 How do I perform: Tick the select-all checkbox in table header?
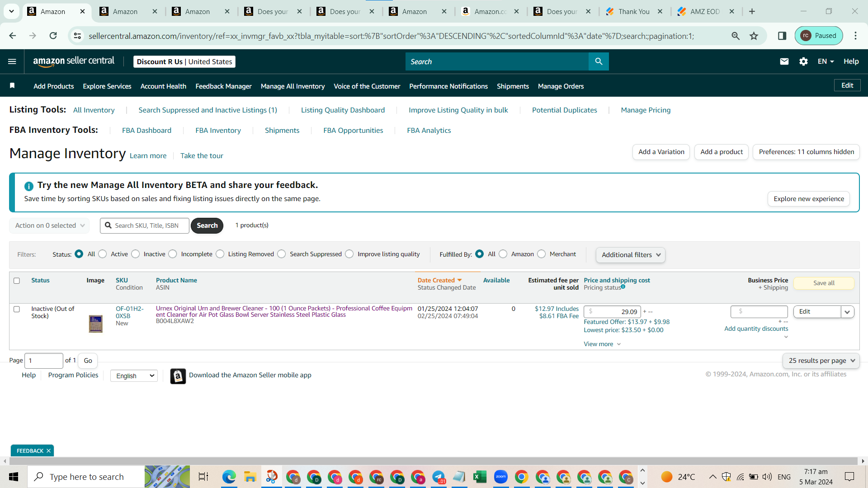(x=17, y=281)
